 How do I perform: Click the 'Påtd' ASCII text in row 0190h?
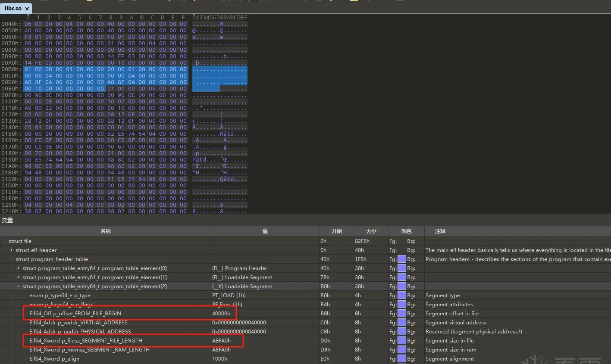click(199, 160)
